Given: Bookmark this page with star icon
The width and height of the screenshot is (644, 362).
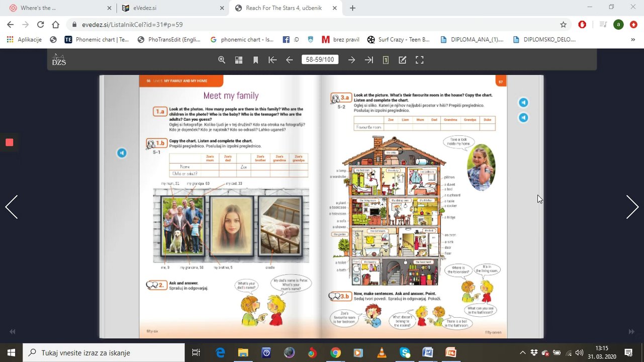Looking at the screenshot, I should coord(563,24).
